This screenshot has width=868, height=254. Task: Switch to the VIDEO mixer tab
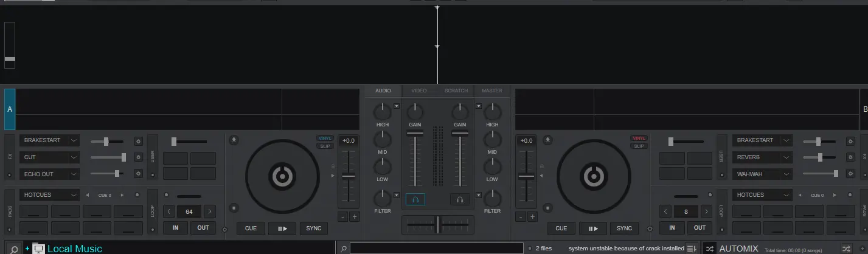pos(419,91)
